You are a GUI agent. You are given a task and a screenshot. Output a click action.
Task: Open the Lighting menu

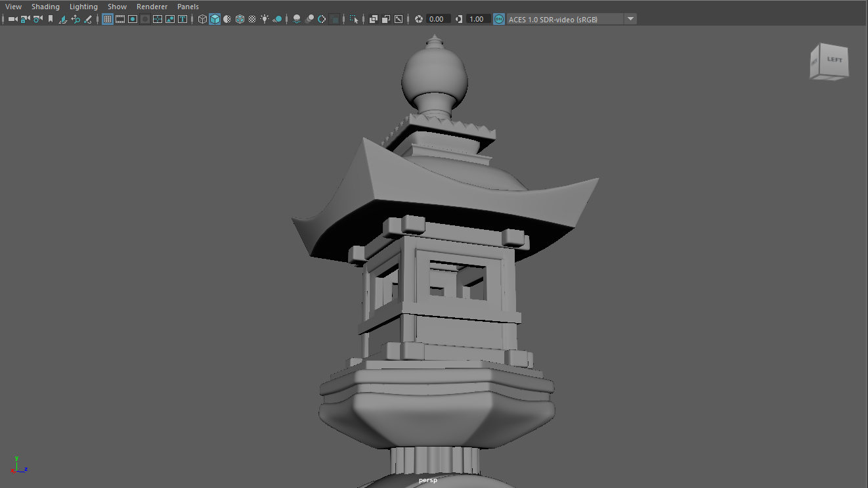pos(83,7)
